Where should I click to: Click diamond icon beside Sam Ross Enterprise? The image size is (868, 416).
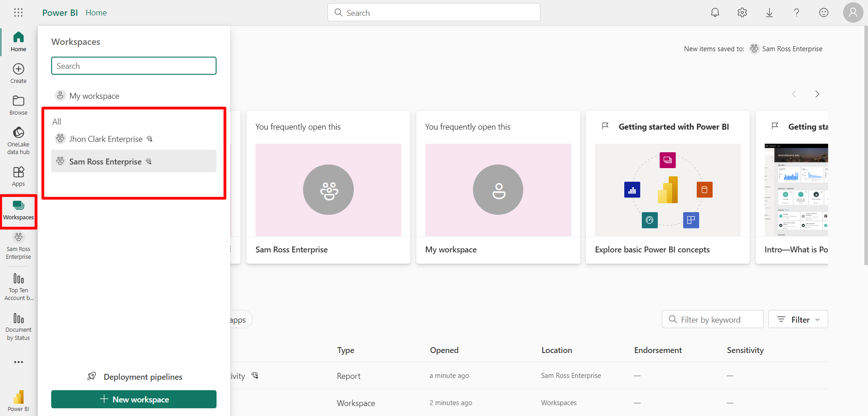point(149,161)
